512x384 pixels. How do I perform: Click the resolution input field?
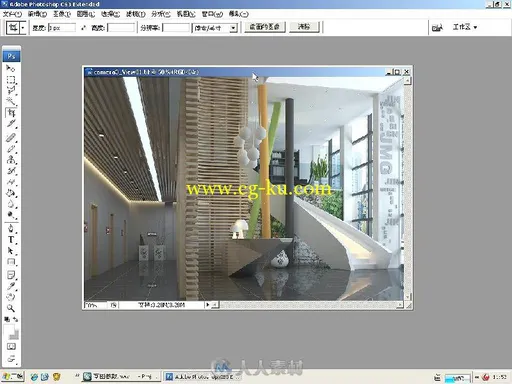[176, 28]
